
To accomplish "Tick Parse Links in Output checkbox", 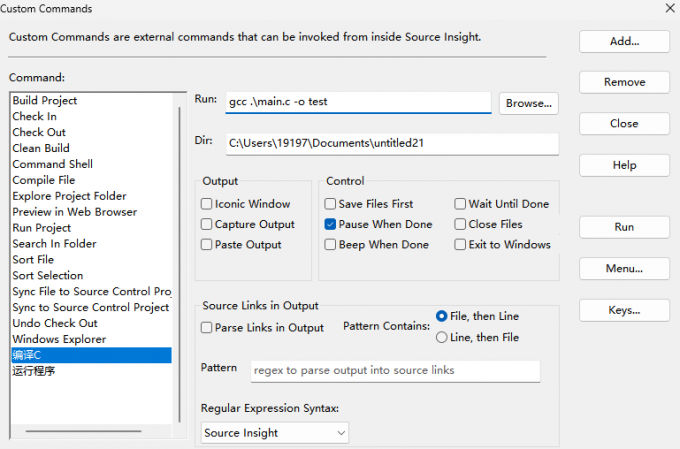I will (206, 328).
